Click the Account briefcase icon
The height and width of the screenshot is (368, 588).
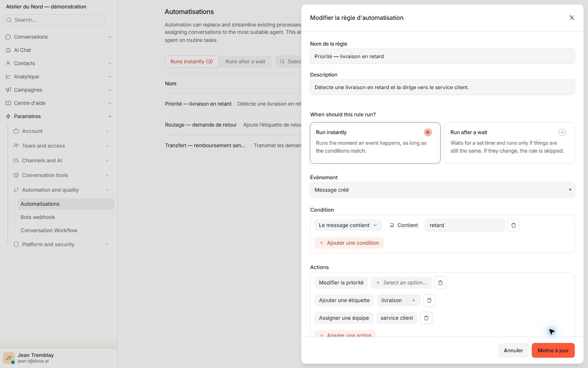point(16,131)
